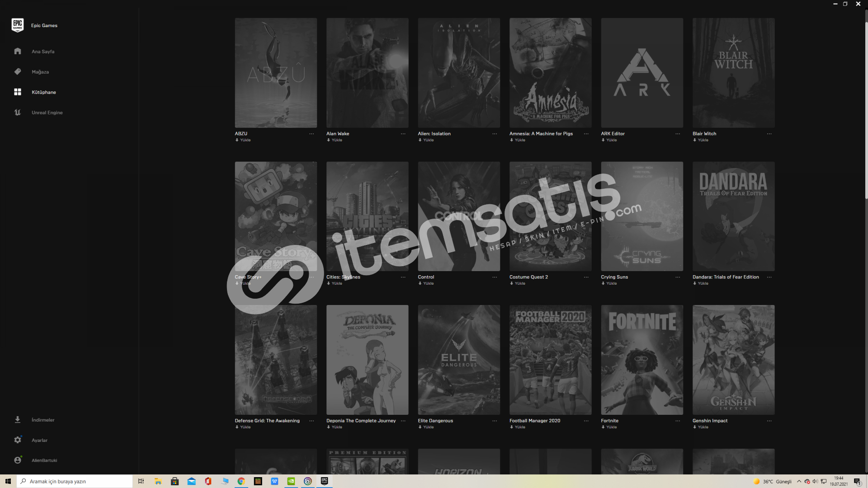Open Deponia cover thumbnail
This screenshot has width=868, height=488.
coord(367,360)
